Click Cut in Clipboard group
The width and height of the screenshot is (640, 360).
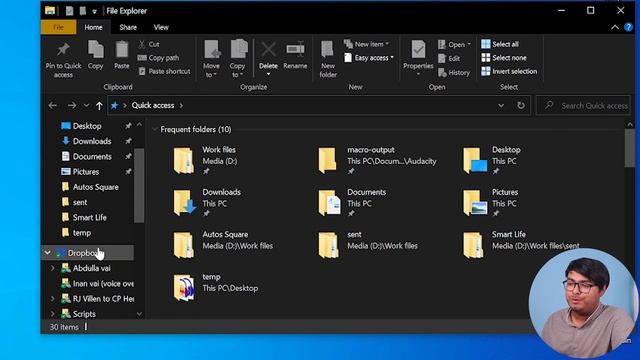(149, 44)
